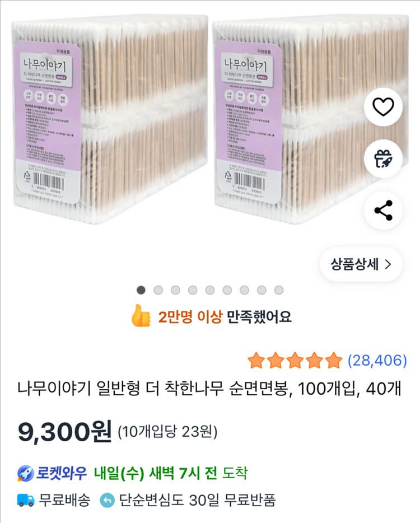This screenshot has width=420, height=523.
Task: Tap the free return arrow icon
Action: (x=107, y=500)
